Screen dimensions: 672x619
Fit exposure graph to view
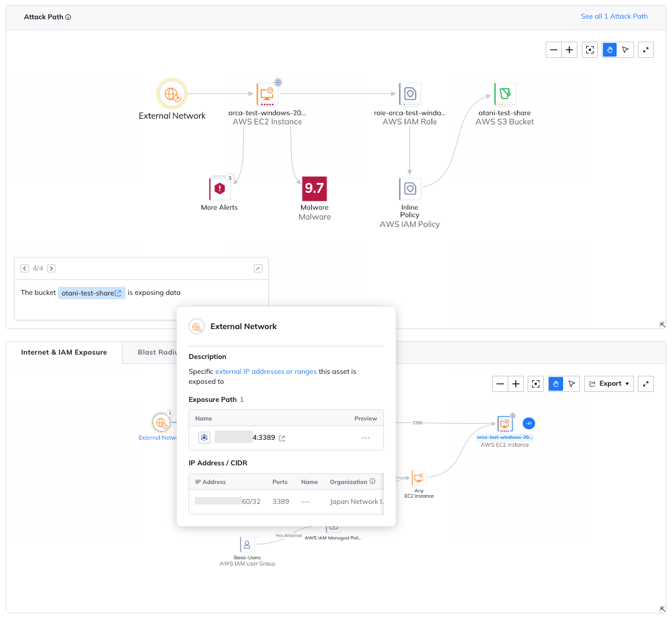point(536,384)
